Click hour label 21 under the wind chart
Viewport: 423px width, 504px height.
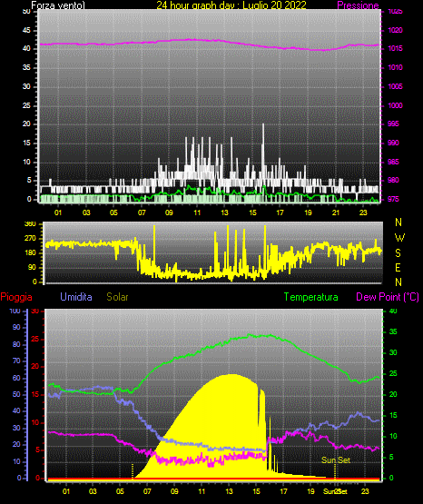[x=336, y=212]
